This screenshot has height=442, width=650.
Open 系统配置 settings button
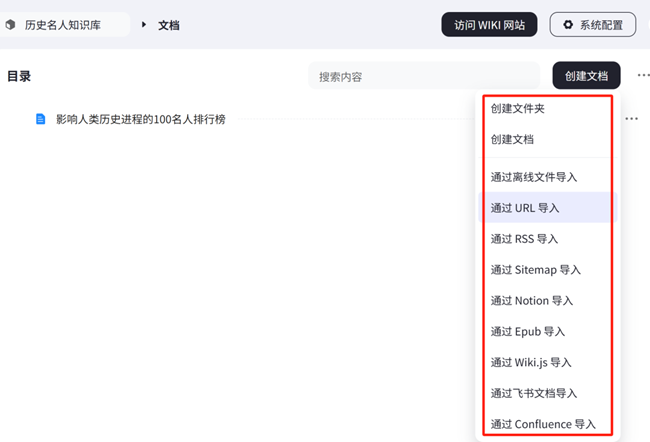click(x=593, y=25)
